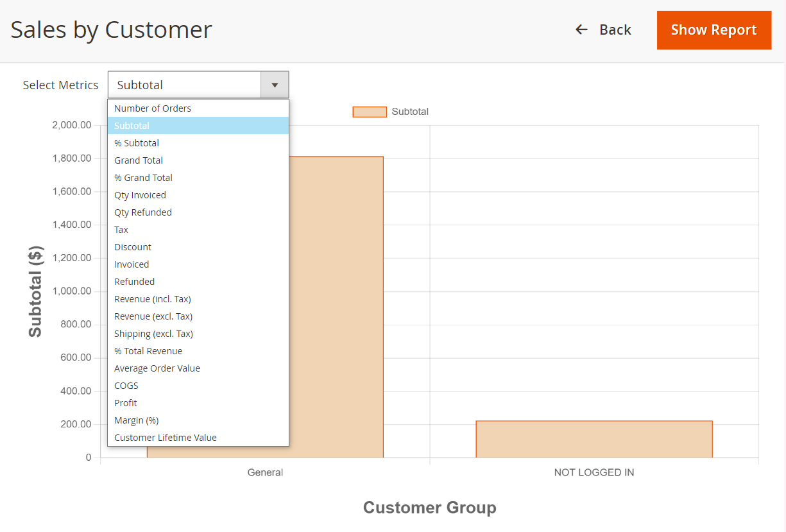
Task: Click the General customer group bar
Action: [336, 307]
